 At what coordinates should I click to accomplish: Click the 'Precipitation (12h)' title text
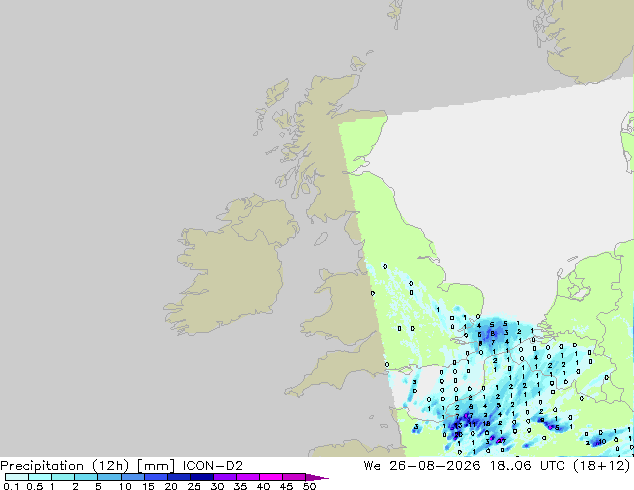coord(65,466)
